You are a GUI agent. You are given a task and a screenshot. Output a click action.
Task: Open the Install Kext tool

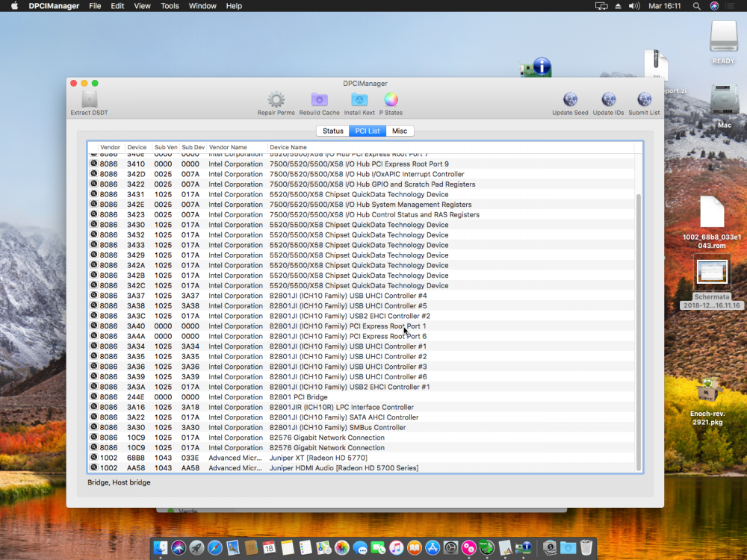(359, 99)
